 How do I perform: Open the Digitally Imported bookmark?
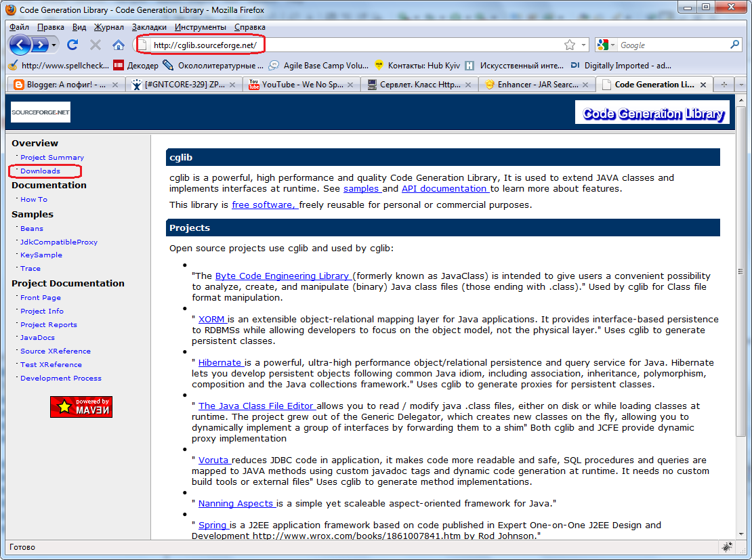click(621, 65)
